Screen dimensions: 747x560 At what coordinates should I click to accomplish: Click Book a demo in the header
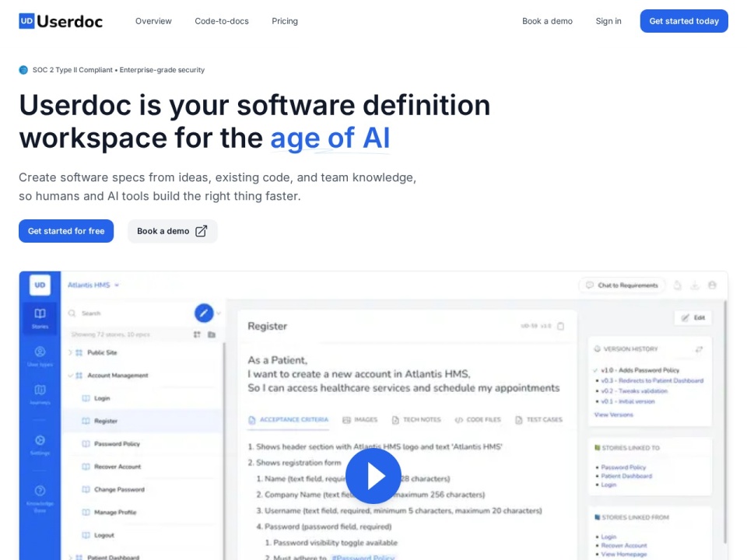[547, 21]
